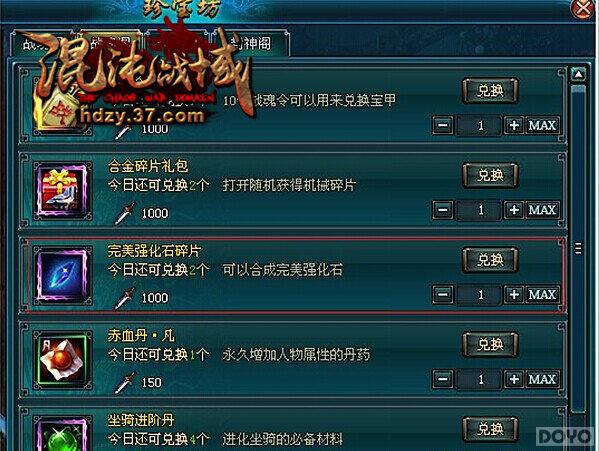Click the quantity field for 完美强化石碎片
This screenshot has height=451, width=599.
click(480, 294)
